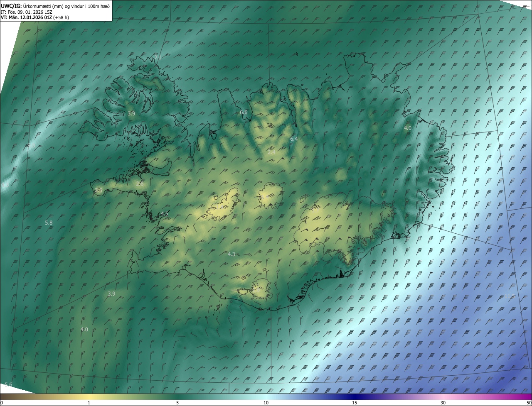Click the color scale tick labeled 1
Viewport: 532px width, 406px height.
[x=89, y=403]
